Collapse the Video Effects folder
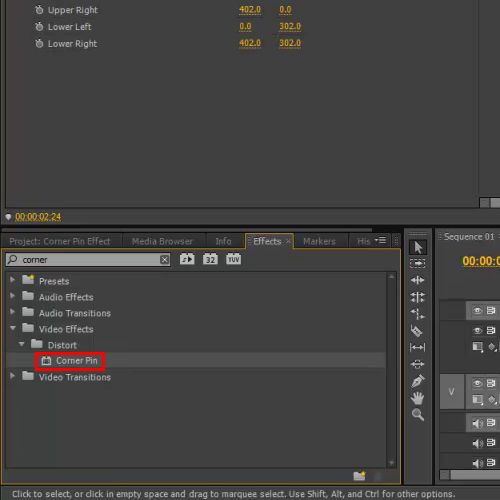 pos(13,328)
